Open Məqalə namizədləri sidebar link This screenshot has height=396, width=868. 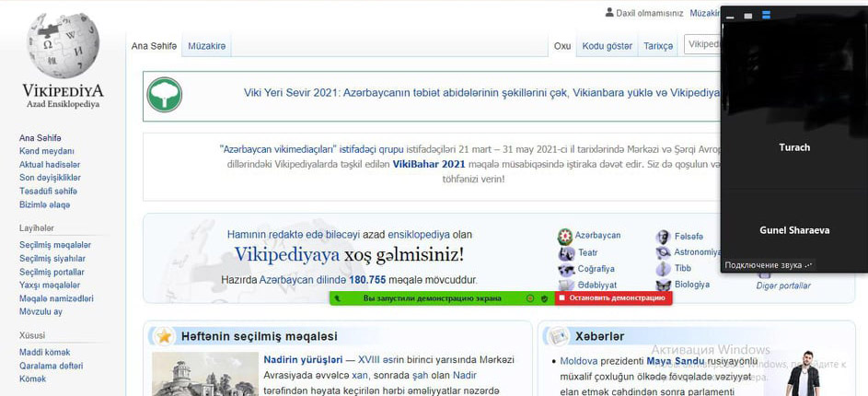pyautogui.click(x=56, y=298)
